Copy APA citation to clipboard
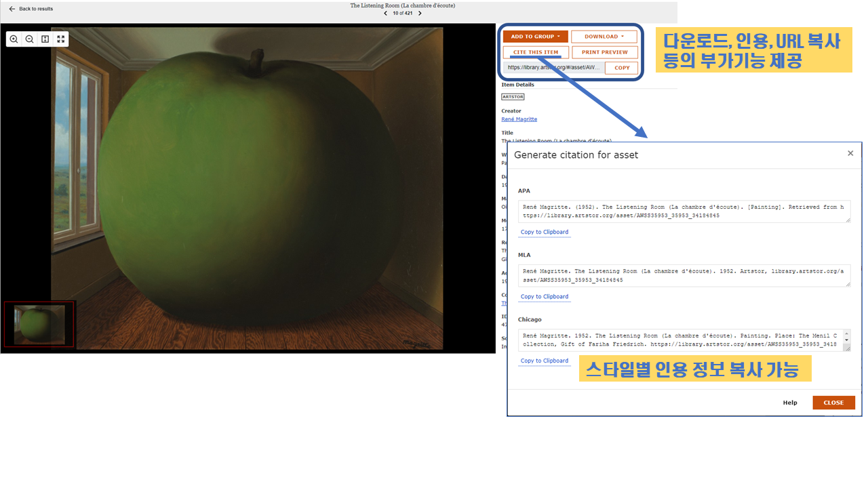868x488 pixels. [545, 232]
